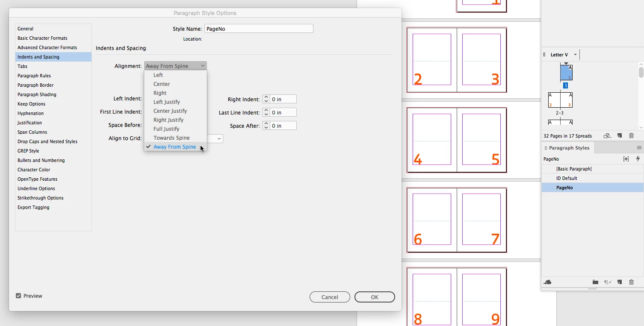The width and height of the screenshot is (644, 326).
Task: Click the Edit page size icon in Pages panel
Action: 607,136
